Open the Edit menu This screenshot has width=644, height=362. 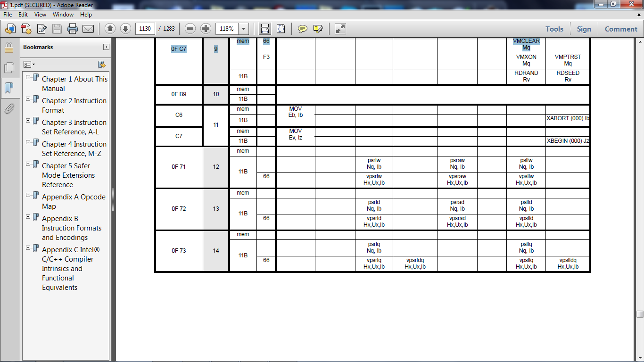(x=24, y=15)
